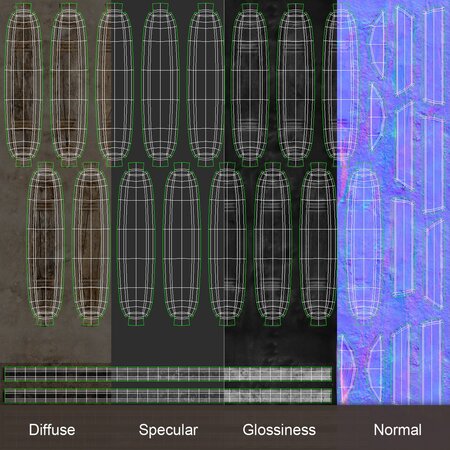Viewport: 450px width, 450px height.
Task: Click the Glossiness label
Action: coord(279,430)
